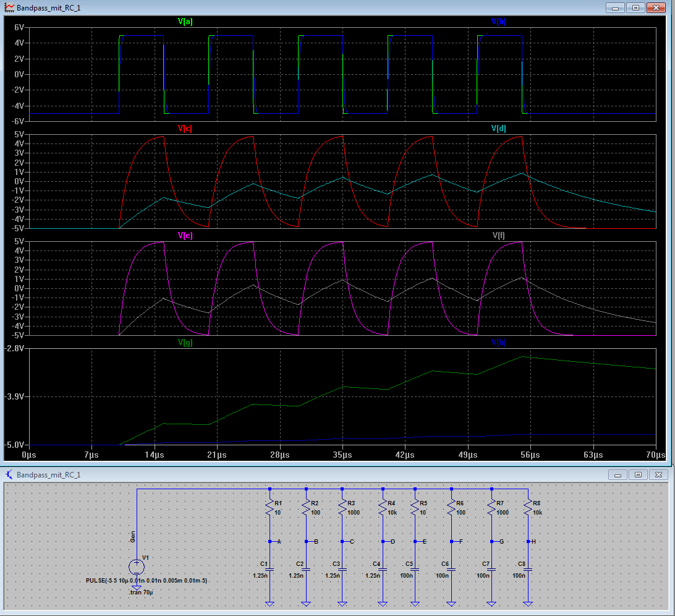Select the cyan V(d) trace label

click(x=499, y=129)
